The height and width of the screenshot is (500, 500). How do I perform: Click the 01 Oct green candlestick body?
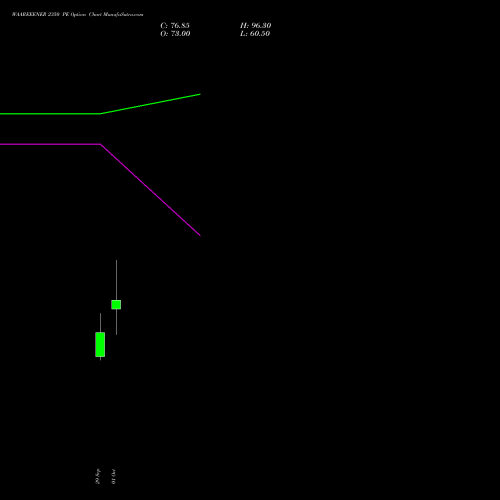pos(116,304)
